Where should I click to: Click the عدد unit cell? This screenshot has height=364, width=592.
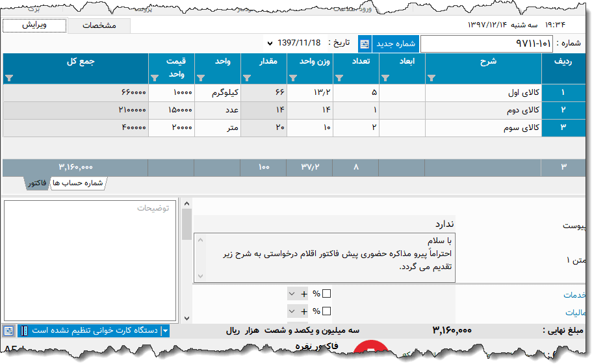click(x=218, y=110)
